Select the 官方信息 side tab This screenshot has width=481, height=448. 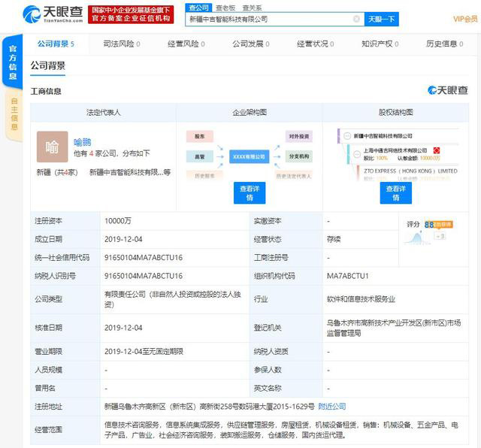(x=13, y=62)
